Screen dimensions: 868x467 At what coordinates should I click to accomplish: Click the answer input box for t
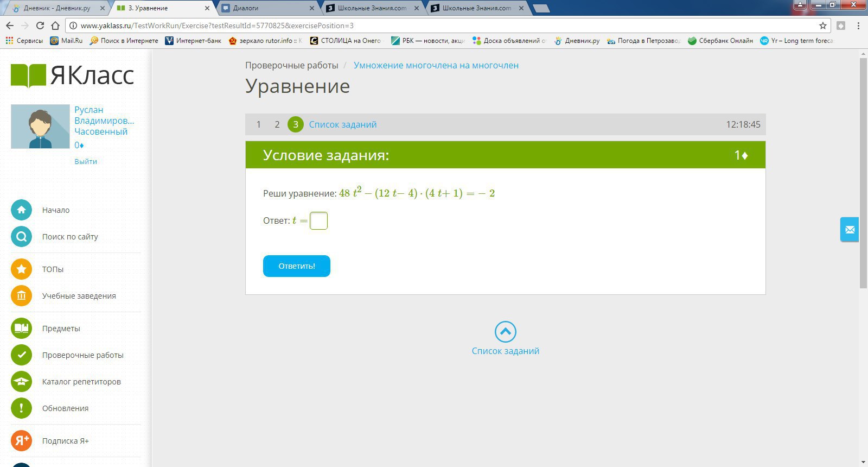point(318,221)
